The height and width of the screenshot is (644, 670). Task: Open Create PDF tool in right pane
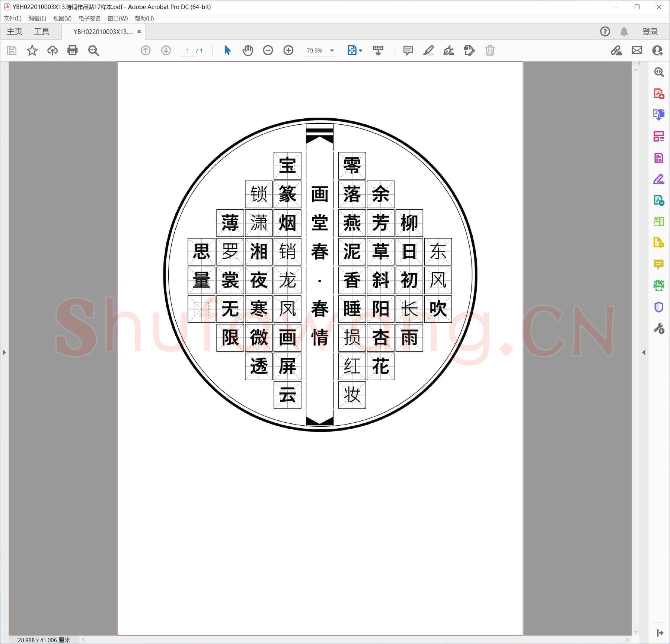point(659,93)
